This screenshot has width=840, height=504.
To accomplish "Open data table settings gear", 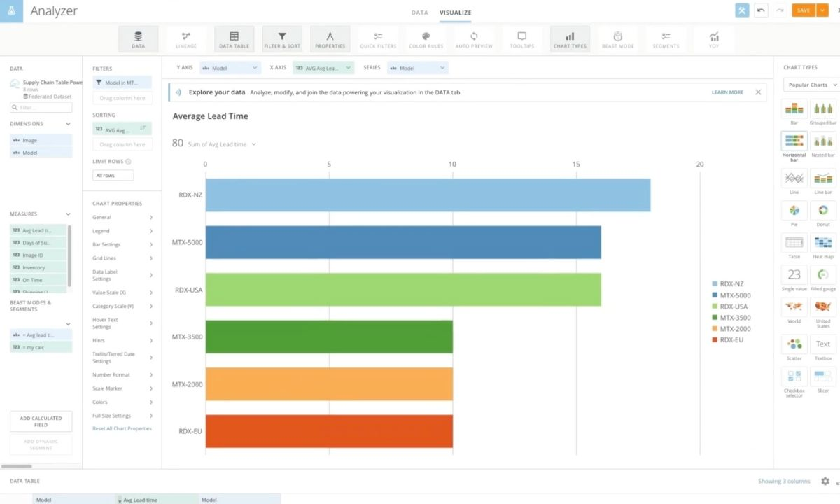I will (x=825, y=481).
